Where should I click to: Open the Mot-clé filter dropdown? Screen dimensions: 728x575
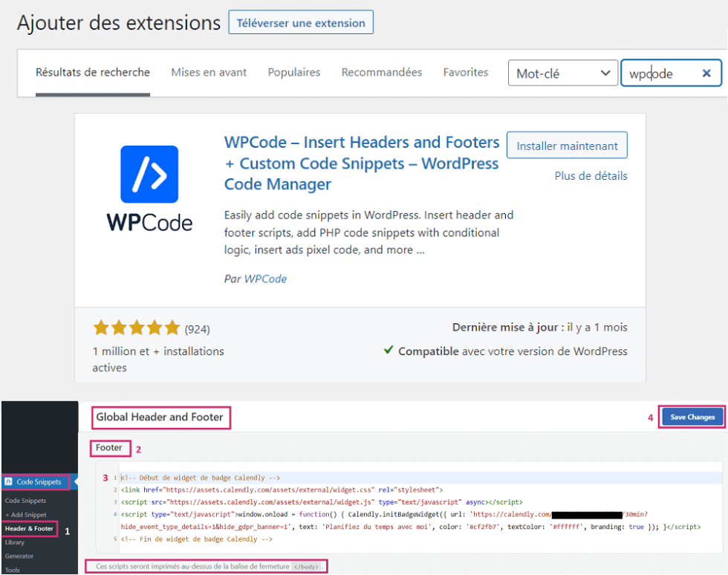click(562, 75)
